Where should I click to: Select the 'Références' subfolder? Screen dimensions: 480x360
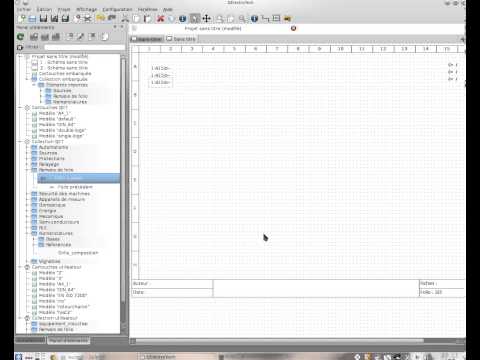(58, 245)
